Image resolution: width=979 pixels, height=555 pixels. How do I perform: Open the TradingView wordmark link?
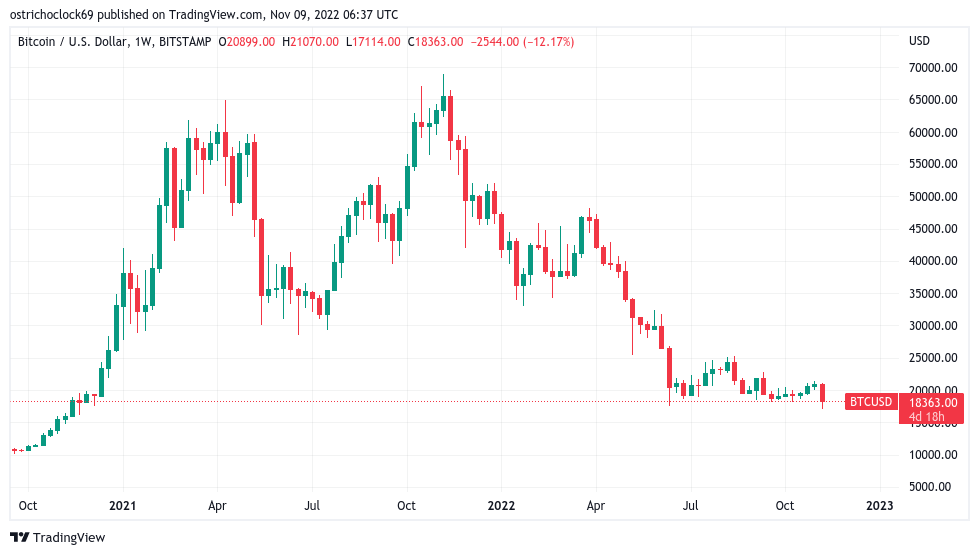coord(68,538)
